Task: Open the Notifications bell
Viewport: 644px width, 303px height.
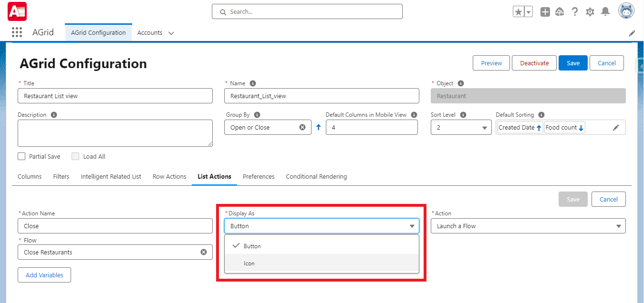Action: [605, 11]
